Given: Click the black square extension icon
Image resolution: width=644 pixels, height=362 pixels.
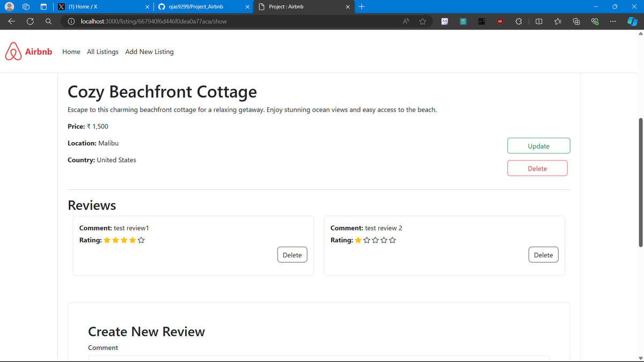Looking at the screenshot, I should [x=481, y=21].
